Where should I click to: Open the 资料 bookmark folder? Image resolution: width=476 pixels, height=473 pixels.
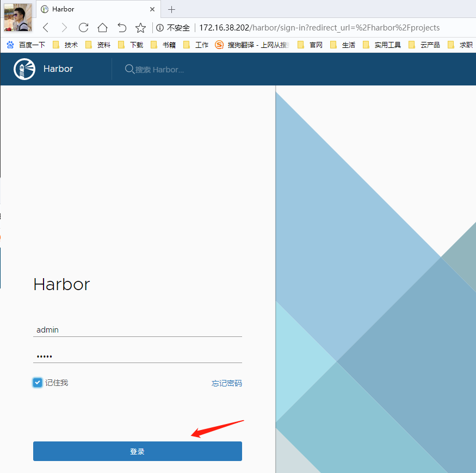pyautogui.click(x=98, y=45)
